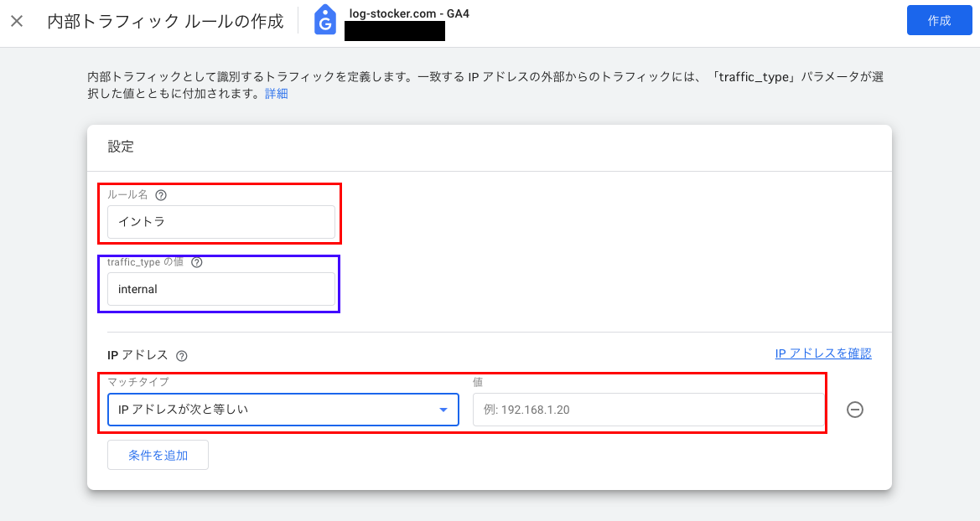
Task: Click the 設定 card header
Action: point(121,147)
